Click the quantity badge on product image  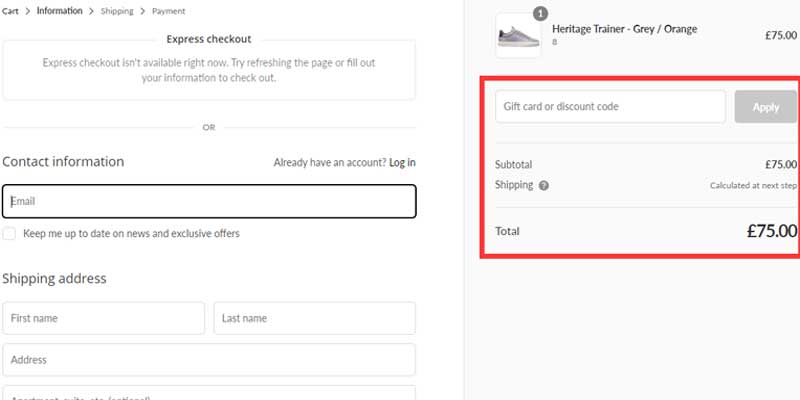click(540, 13)
